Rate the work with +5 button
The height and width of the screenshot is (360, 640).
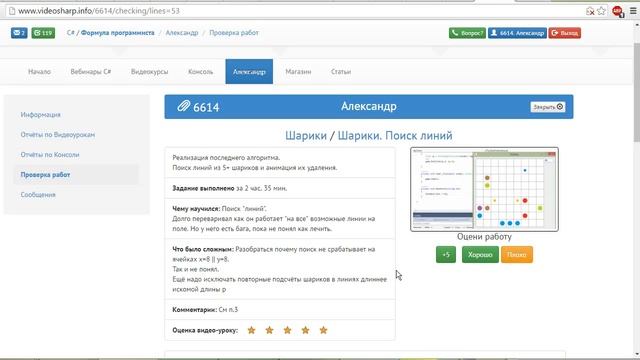pos(446,254)
